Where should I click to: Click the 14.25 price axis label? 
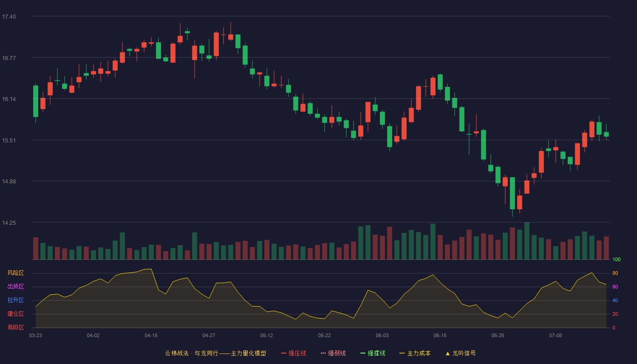coord(9,223)
